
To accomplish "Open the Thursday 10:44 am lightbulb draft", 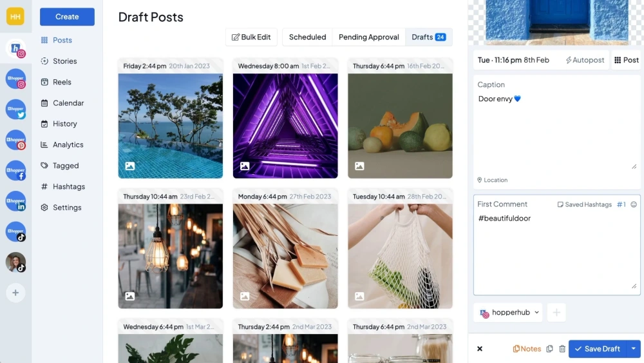I will click(171, 249).
